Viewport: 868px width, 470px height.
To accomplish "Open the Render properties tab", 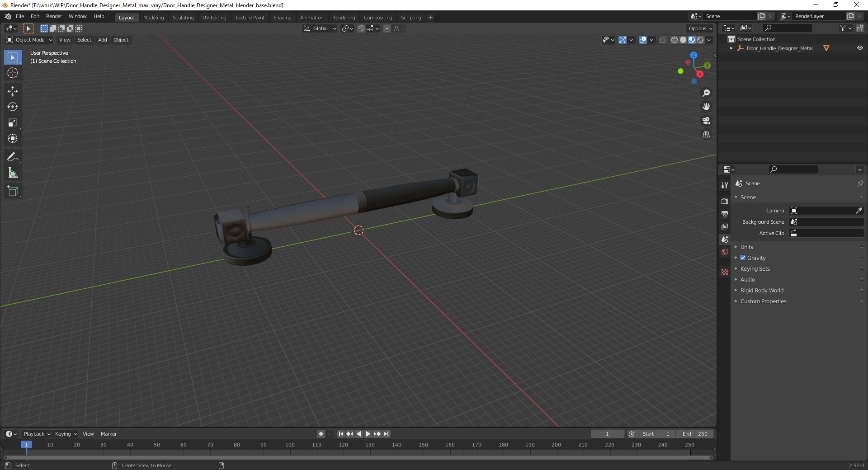I will (725, 201).
